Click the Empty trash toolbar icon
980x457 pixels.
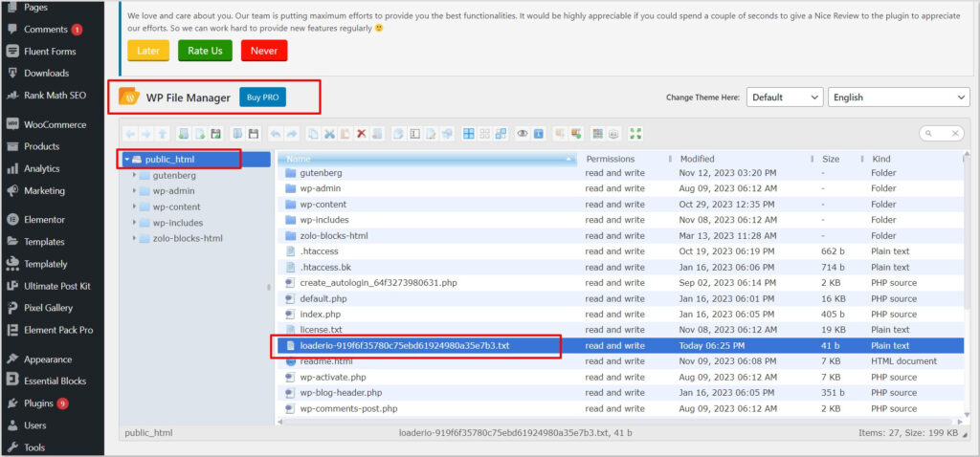point(377,134)
